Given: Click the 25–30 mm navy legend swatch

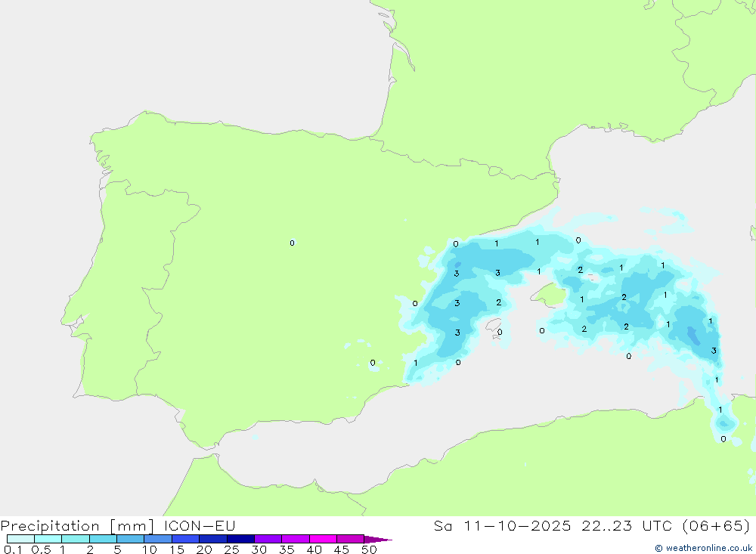Looking at the screenshot, I should pyautogui.click(x=240, y=539).
